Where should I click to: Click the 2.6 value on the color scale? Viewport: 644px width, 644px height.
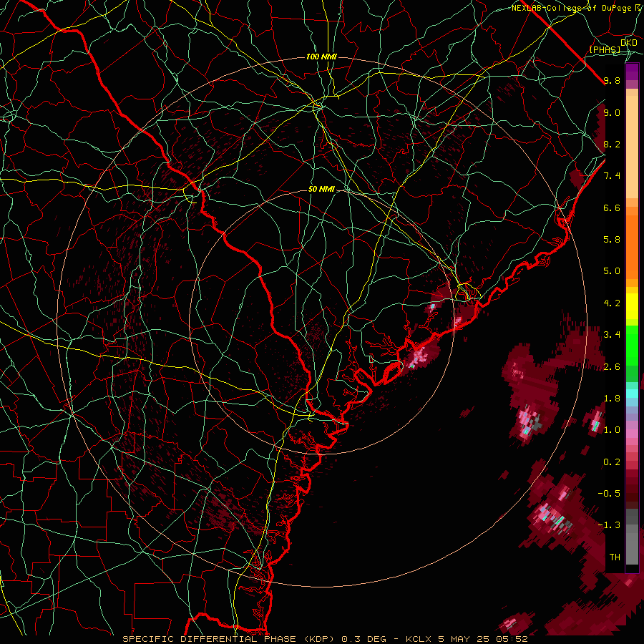(x=612, y=367)
